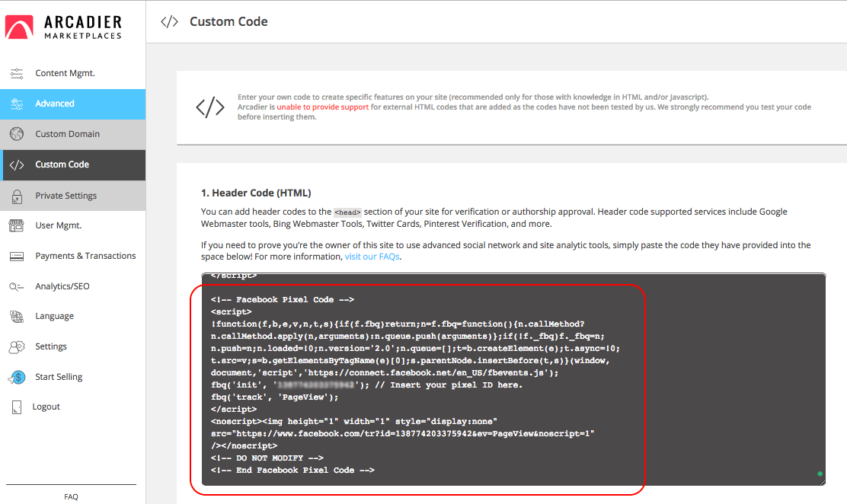Click the textarea resize handle corner

coord(822,482)
